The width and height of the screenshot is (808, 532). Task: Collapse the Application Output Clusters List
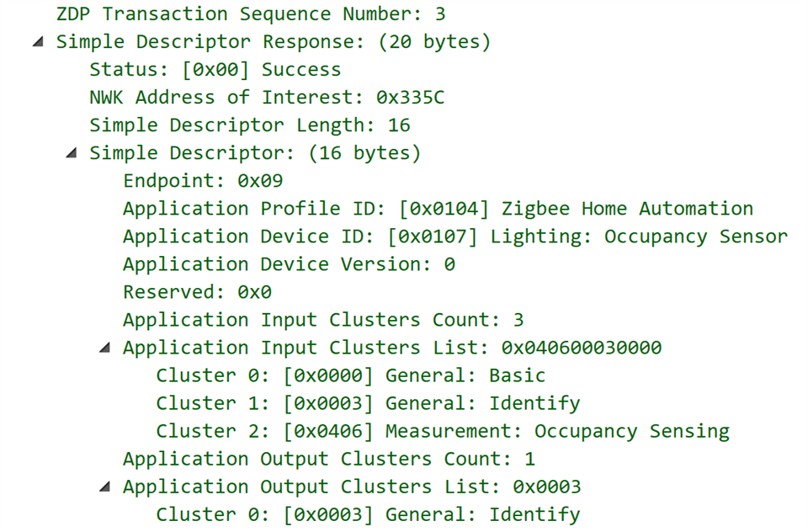pyautogui.click(x=105, y=487)
